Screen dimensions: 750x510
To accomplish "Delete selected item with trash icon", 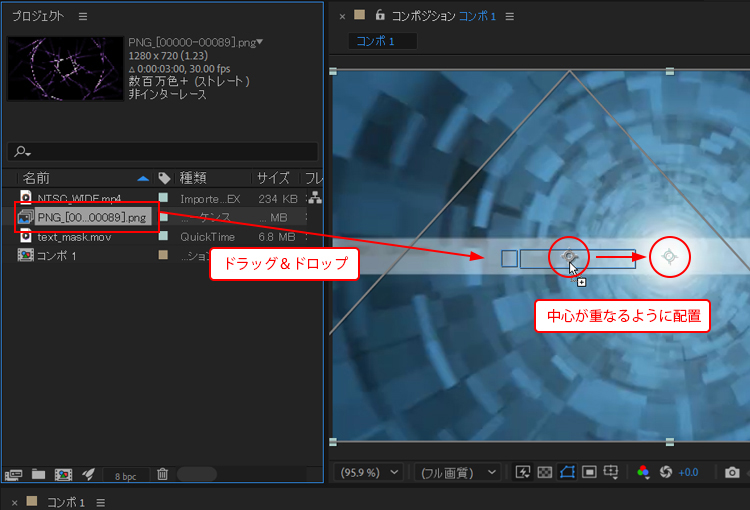I will pos(162,474).
